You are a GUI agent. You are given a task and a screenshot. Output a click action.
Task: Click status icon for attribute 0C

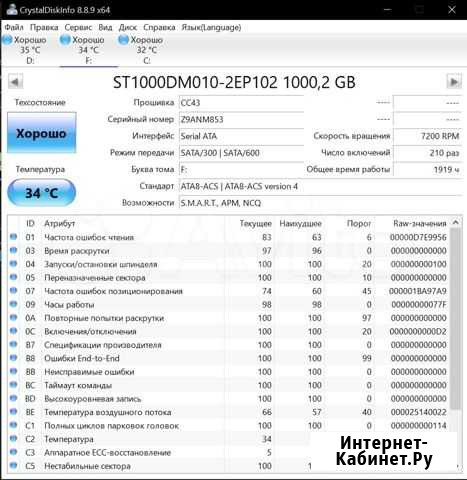13,331
